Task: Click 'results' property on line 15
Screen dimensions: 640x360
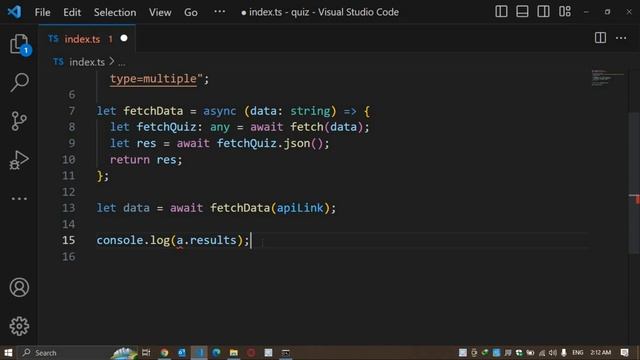Action: click(x=213, y=240)
